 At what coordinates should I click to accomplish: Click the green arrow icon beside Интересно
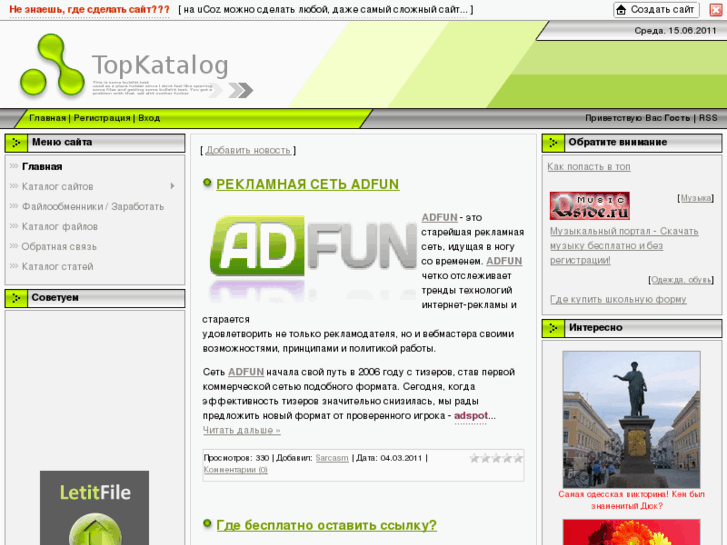(553, 328)
